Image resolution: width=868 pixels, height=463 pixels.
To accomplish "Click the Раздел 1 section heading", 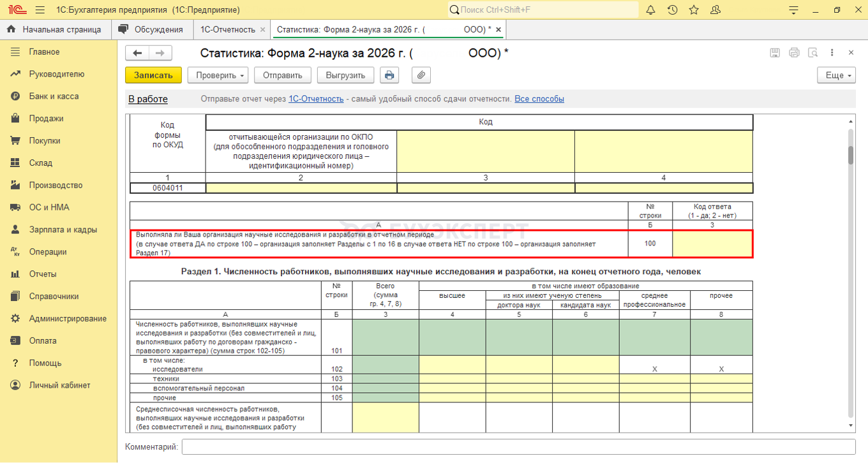I will pyautogui.click(x=441, y=272).
